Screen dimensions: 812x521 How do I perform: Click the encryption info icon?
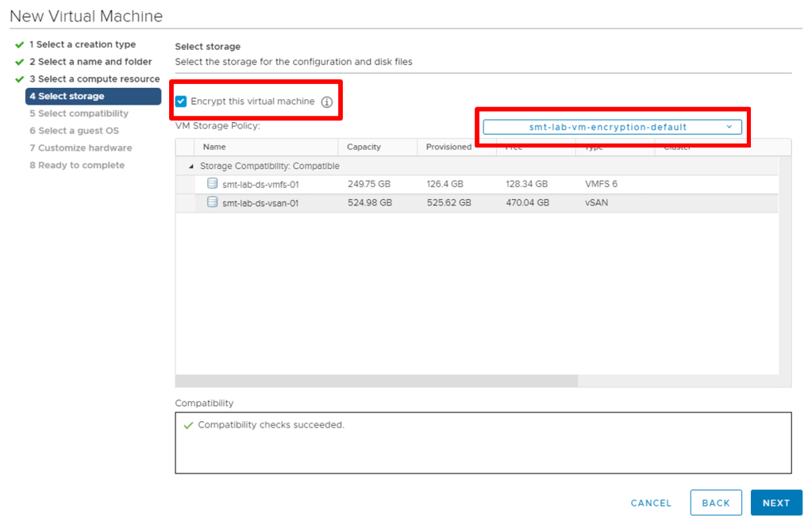326,102
